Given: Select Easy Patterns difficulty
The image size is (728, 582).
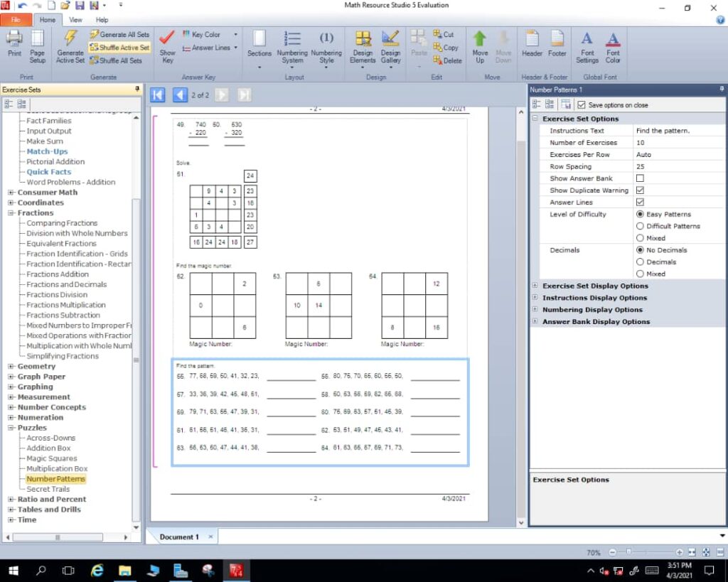Looking at the screenshot, I should pyautogui.click(x=640, y=215).
